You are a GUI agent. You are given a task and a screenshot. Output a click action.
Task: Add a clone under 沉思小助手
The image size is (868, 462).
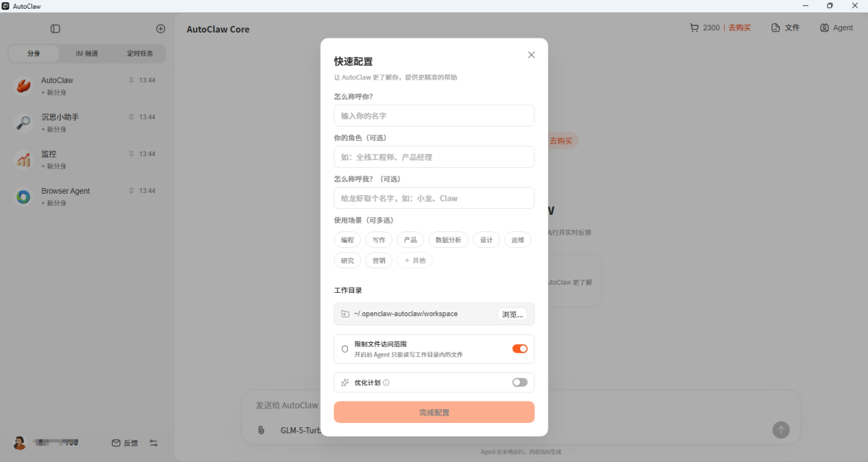54,129
